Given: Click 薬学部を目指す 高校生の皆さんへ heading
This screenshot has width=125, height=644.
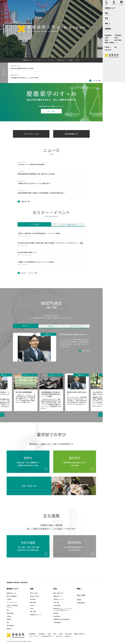Looking at the screenshot, I should pyautogui.click(x=74, y=335).
